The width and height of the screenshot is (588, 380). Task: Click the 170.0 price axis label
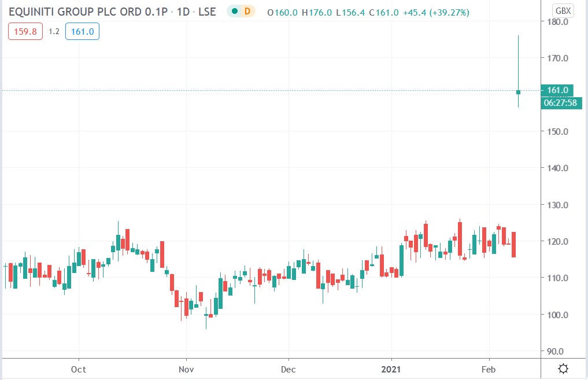pos(557,58)
